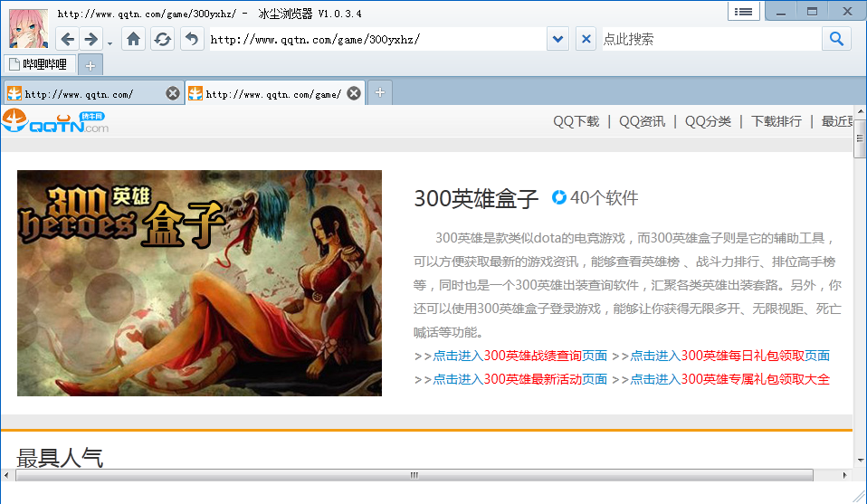The width and height of the screenshot is (867, 504).
Task: Expand the address bar dropdown
Action: (x=557, y=39)
